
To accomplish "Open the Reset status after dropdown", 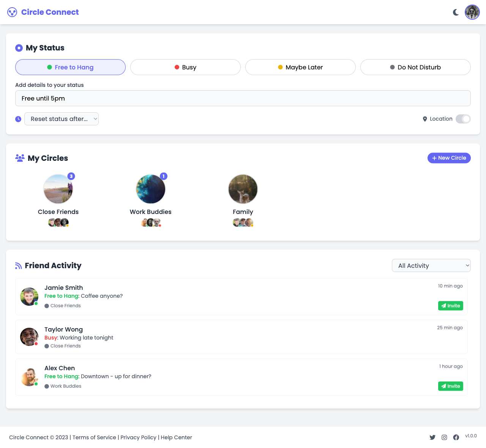I will (61, 119).
